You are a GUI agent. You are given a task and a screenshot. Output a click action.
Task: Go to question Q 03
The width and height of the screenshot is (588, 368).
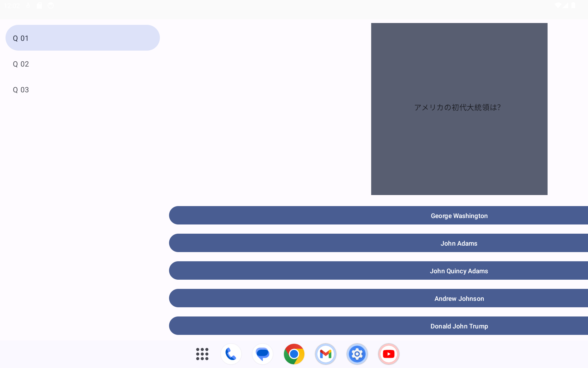coord(83,90)
